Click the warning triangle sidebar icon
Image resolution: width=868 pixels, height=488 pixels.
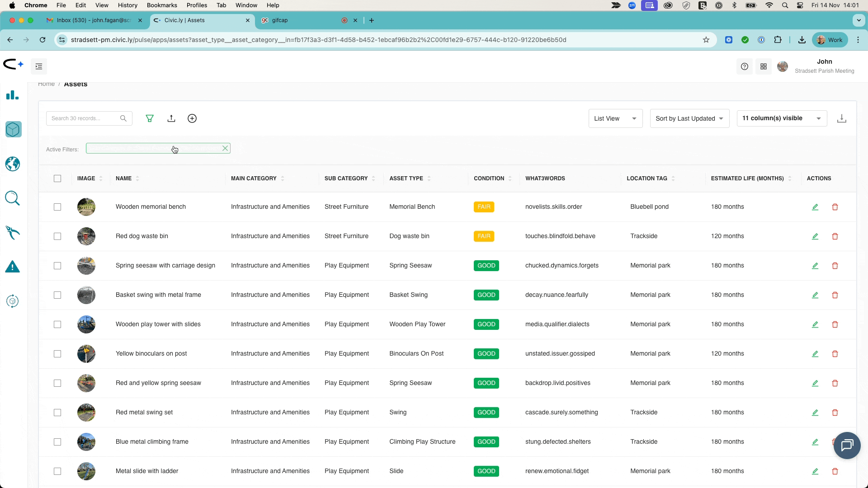click(13, 267)
